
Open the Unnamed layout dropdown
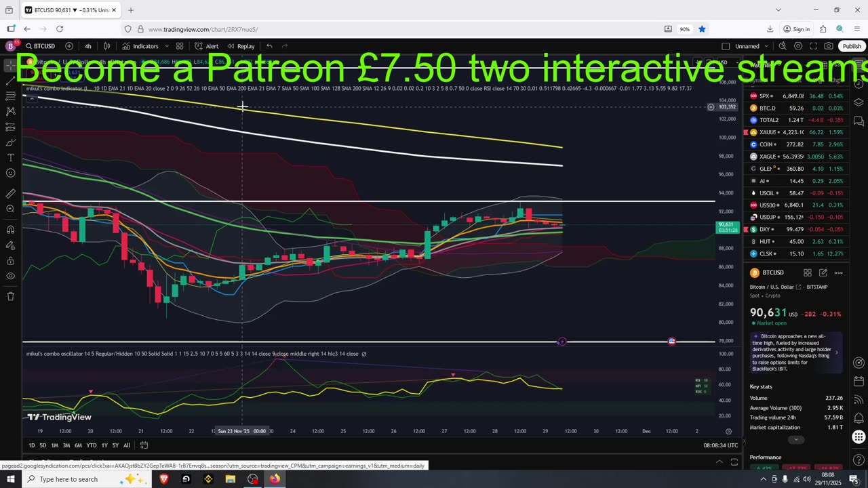click(x=751, y=46)
